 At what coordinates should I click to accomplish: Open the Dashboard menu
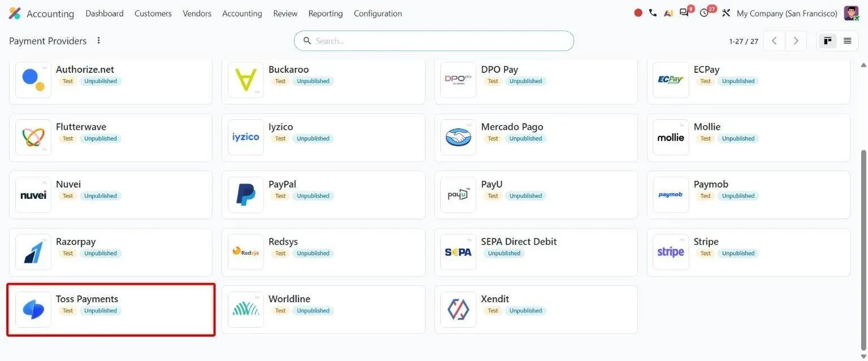click(105, 13)
